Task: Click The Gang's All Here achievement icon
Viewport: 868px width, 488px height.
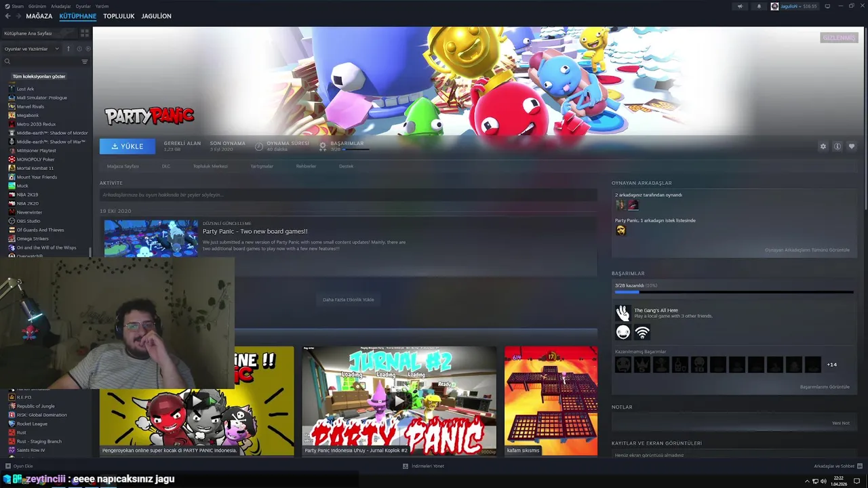Action: coord(623,313)
